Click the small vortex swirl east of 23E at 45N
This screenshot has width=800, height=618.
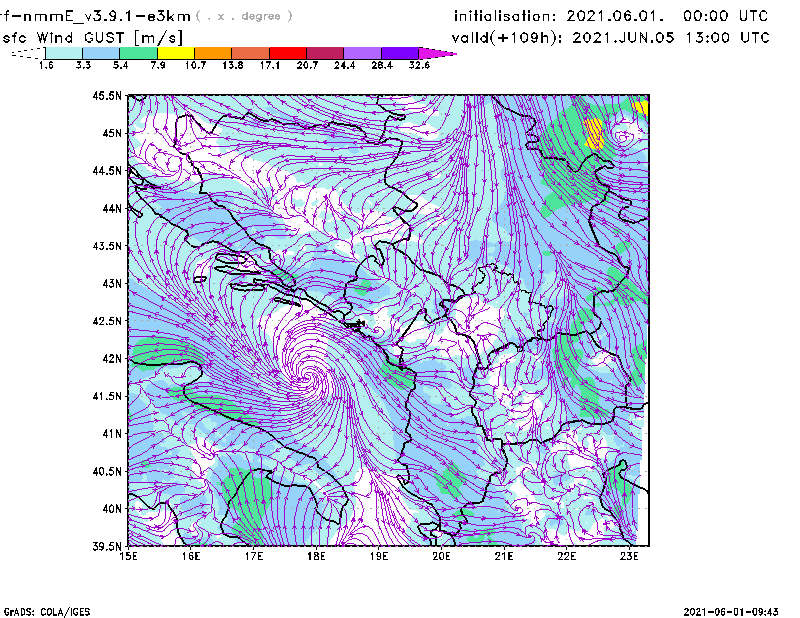tap(623, 137)
